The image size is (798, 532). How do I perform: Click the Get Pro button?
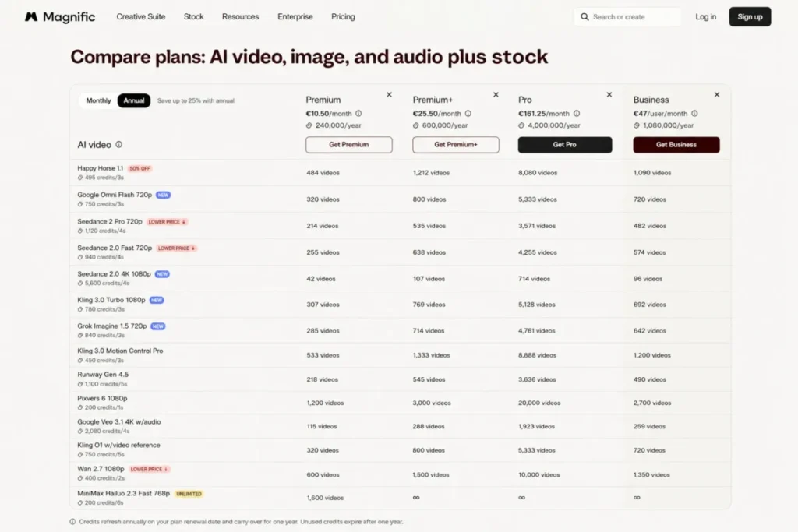[565, 144]
